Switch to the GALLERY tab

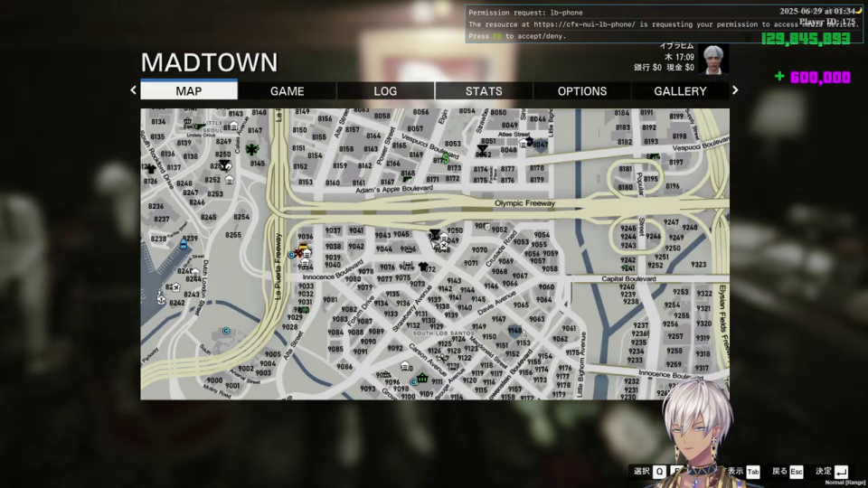click(680, 90)
